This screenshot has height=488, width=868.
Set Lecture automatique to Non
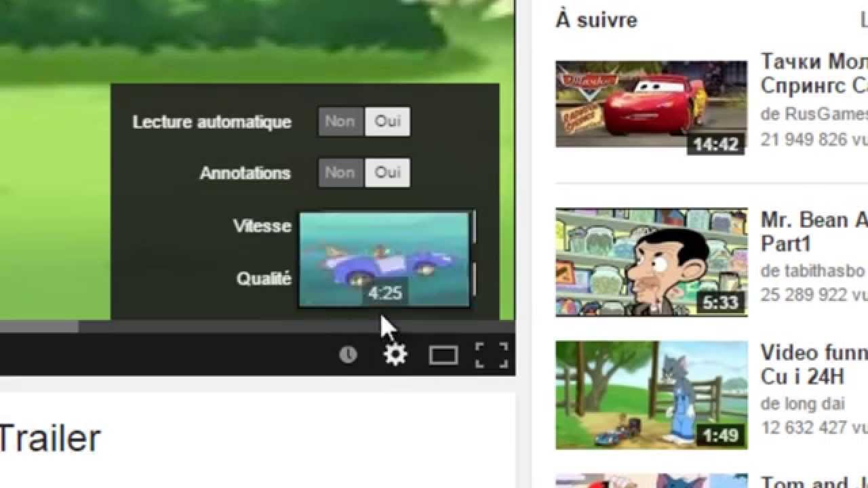[x=341, y=122]
